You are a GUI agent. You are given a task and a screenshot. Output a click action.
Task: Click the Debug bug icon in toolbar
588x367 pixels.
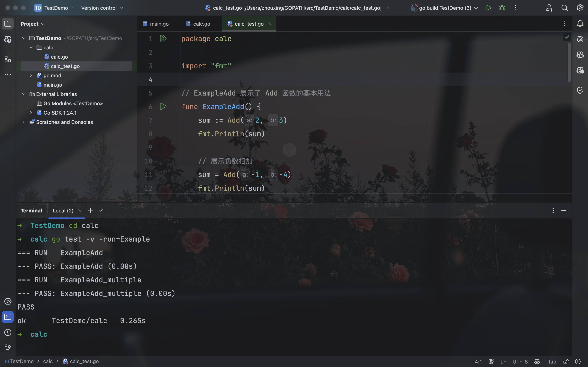[502, 8]
